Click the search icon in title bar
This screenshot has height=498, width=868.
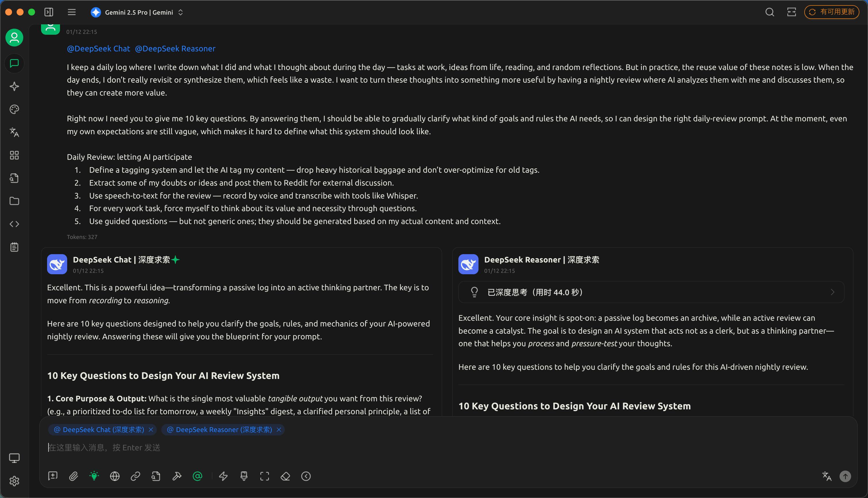[x=770, y=12]
